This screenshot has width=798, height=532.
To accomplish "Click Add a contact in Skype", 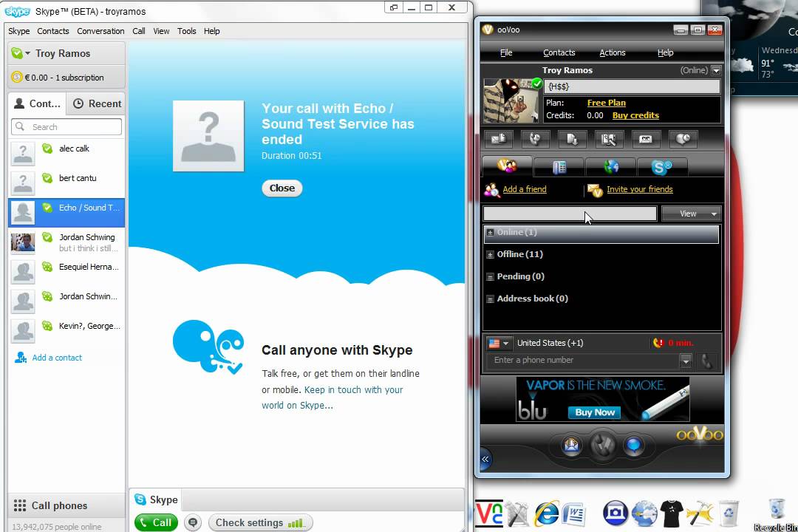I will click(49, 358).
